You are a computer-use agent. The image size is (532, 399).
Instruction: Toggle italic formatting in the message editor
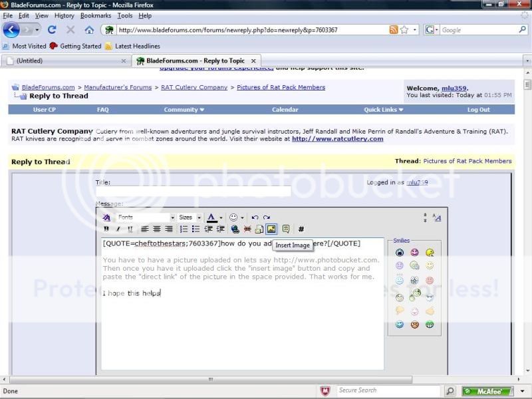click(x=118, y=229)
